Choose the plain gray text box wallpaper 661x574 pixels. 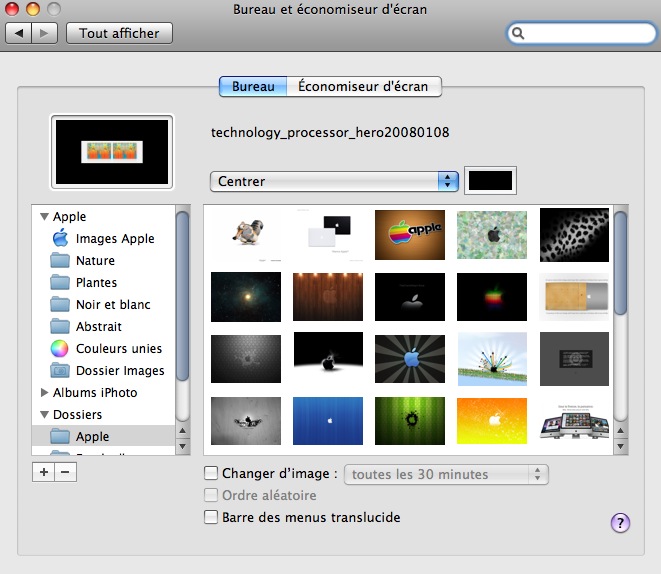574,359
